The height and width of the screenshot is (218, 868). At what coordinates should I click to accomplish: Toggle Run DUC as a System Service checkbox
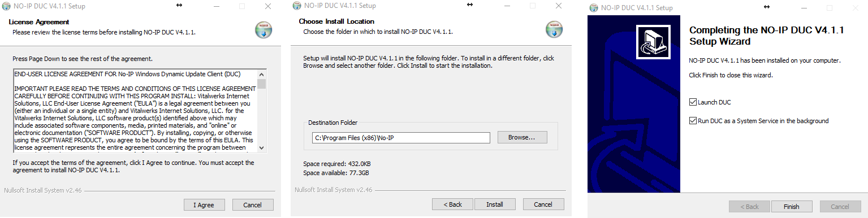click(693, 121)
